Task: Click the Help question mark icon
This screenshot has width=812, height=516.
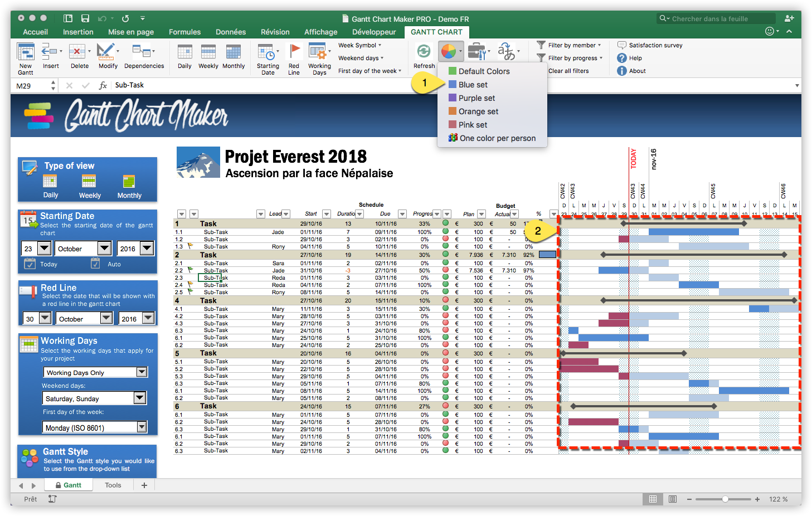Action: 622,58
